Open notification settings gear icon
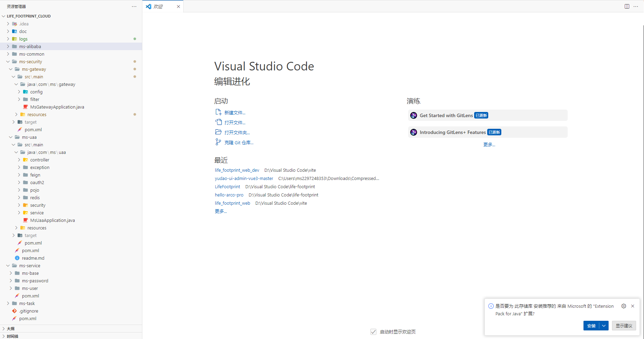 (624, 306)
